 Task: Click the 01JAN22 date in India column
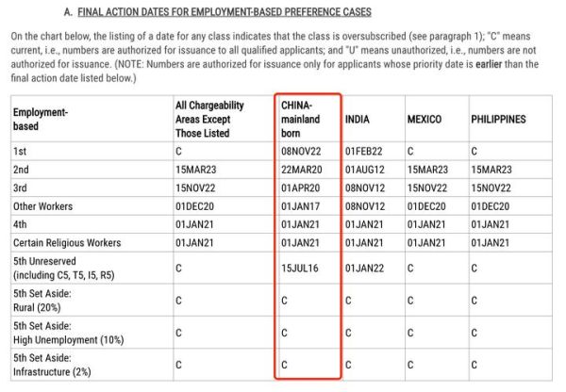tap(363, 268)
